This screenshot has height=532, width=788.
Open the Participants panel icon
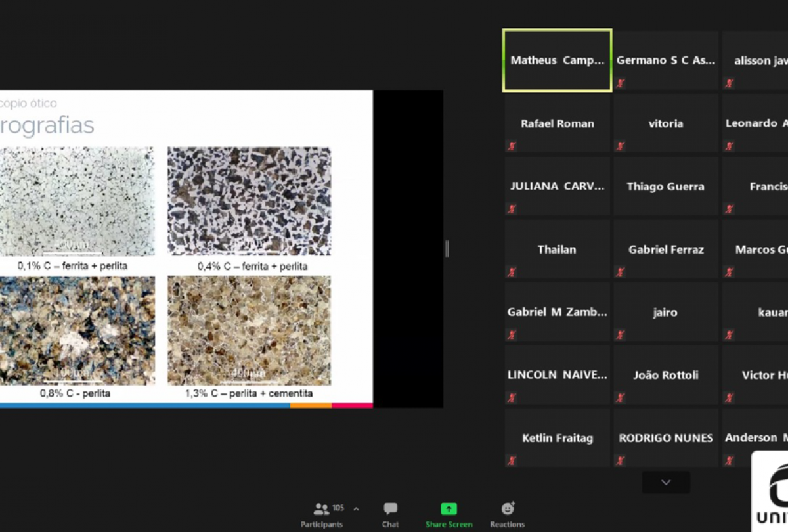point(321,509)
